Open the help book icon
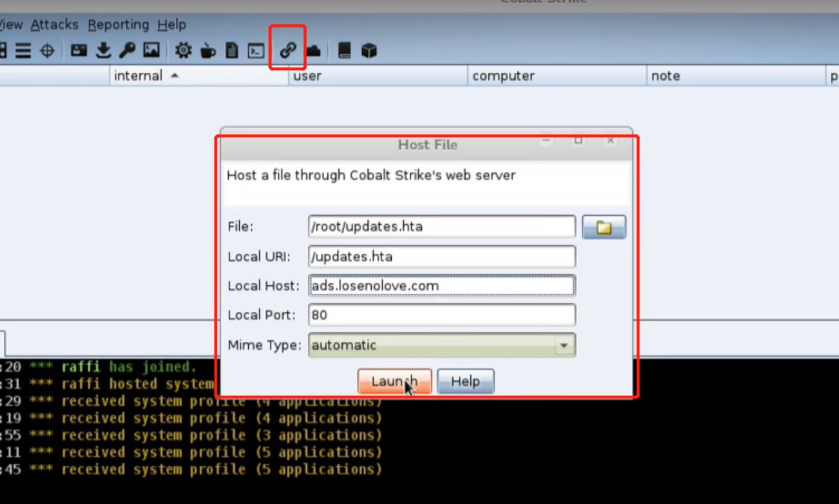The image size is (839, 504). coord(344,51)
